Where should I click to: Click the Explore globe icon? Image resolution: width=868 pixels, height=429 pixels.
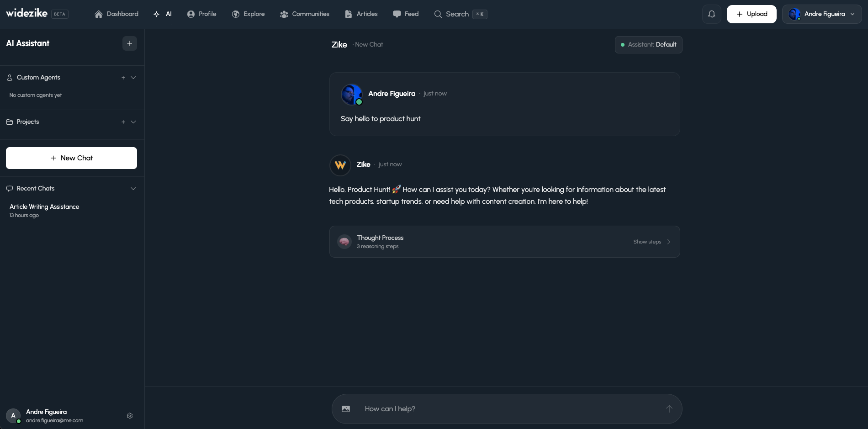(236, 14)
